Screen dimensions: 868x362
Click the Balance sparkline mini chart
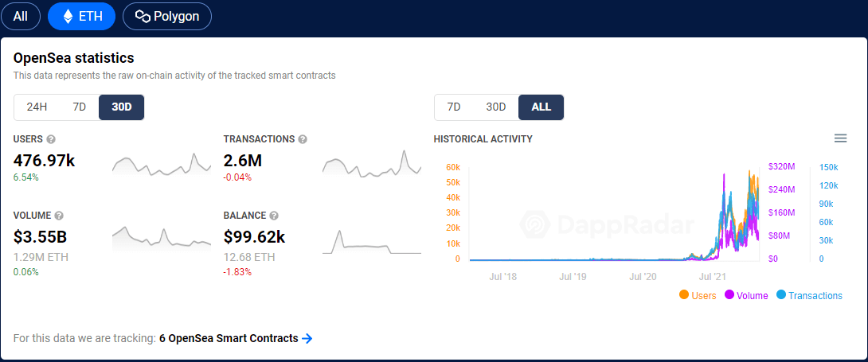(372, 242)
